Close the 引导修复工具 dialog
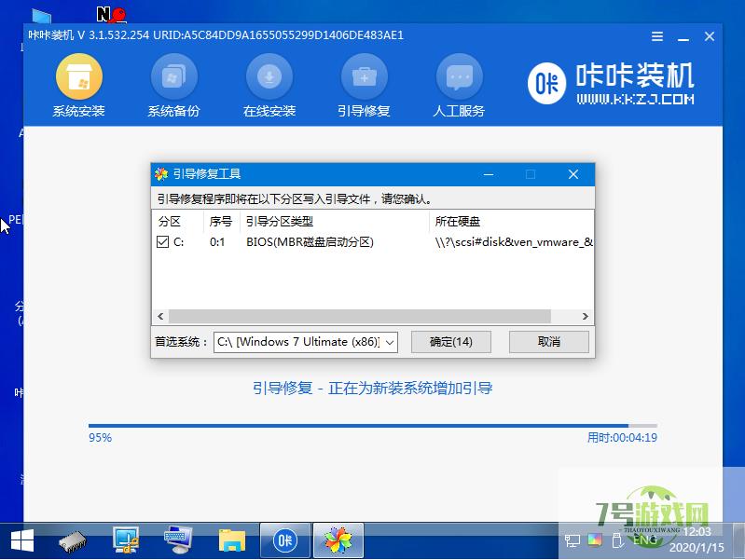 tap(573, 174)
